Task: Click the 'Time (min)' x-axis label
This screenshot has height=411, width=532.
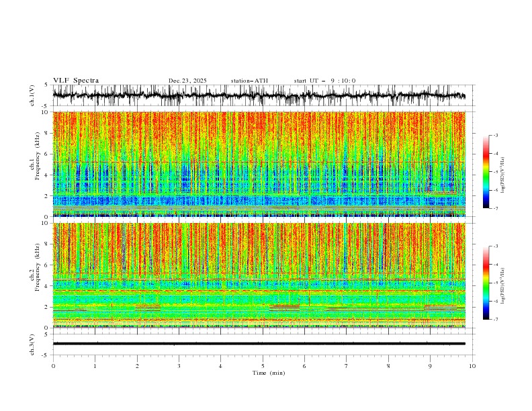Action: point(269,373)
